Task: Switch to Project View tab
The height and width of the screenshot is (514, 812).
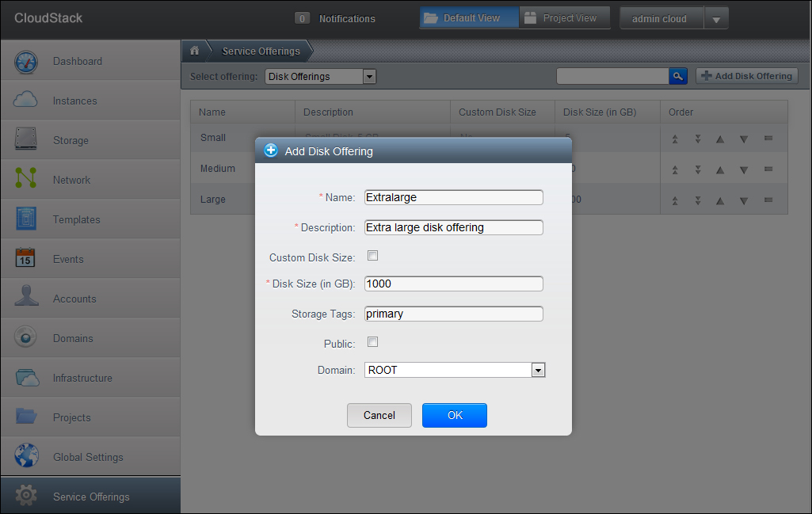Action: coord(564,18)
